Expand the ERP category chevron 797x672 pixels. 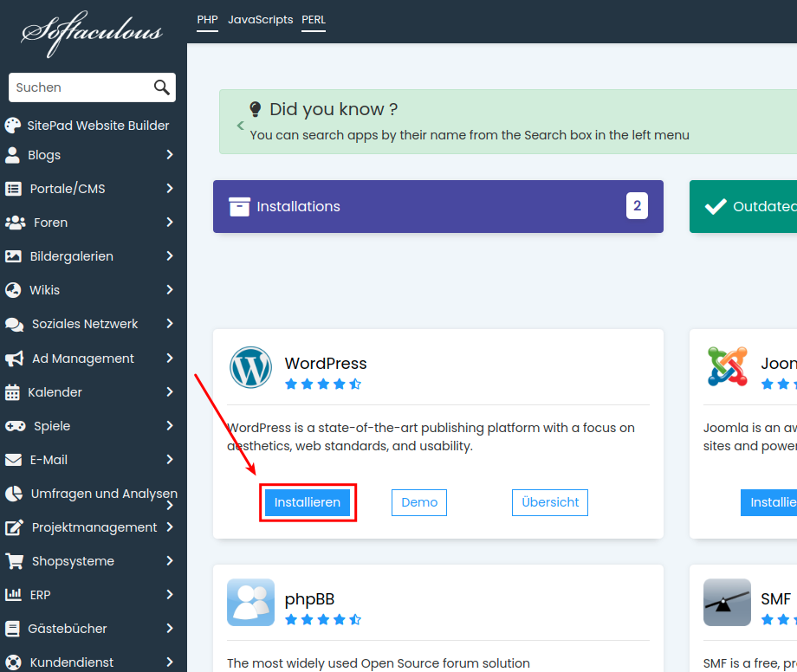click(x=170, y=594)
